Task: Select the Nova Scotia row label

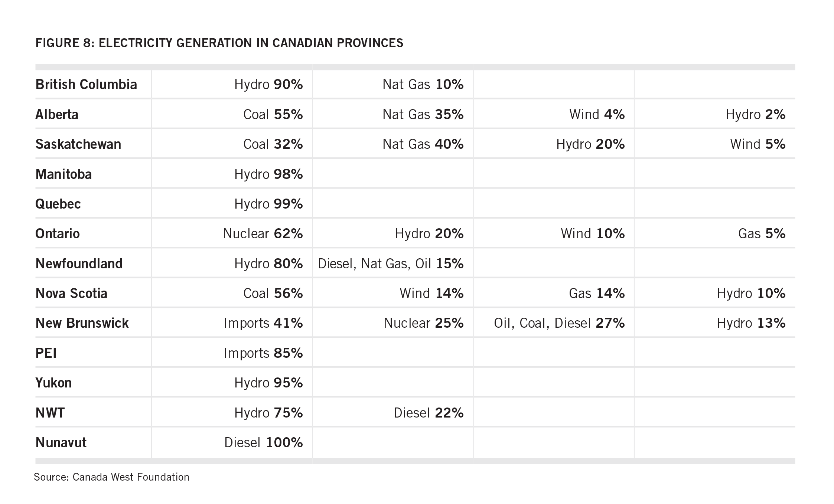Action: pyautogui.click(x=71, y=293)
